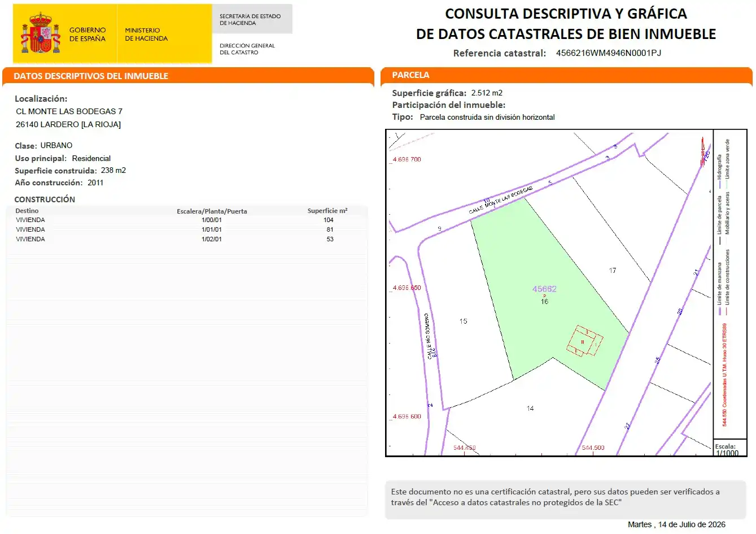Image resolution: width=756 pixels, height=534 pixels.
Task: Click the 'Destino' column header
Action: point(27,211)
